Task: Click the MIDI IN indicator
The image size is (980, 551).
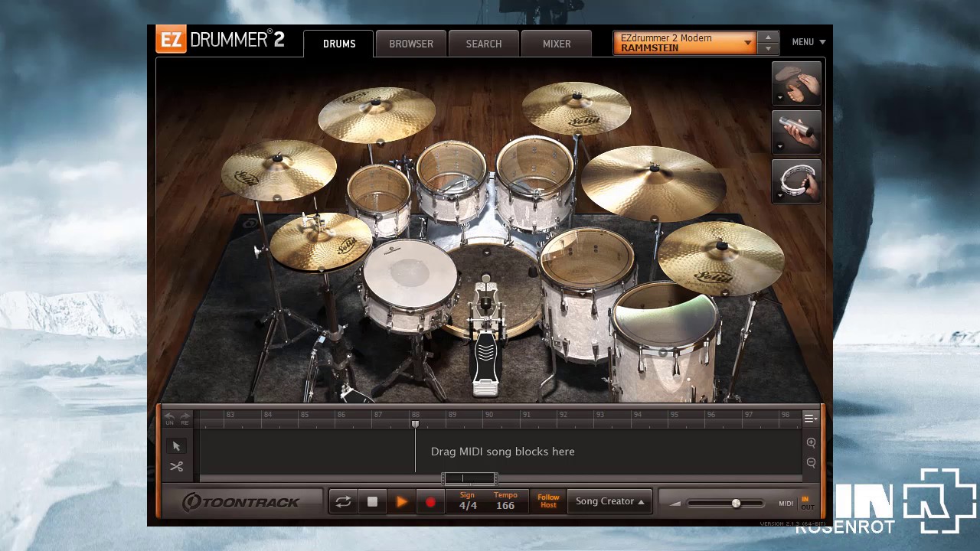Action: [x=806, y=499]
